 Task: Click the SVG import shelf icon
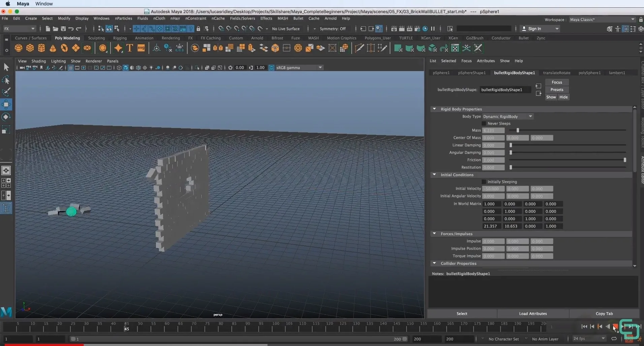(141, 48)
